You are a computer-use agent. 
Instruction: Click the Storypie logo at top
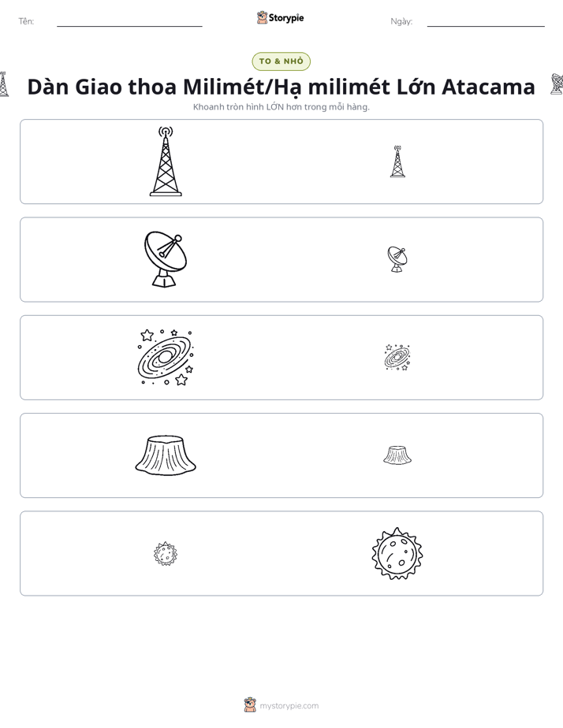coord(281,17)
